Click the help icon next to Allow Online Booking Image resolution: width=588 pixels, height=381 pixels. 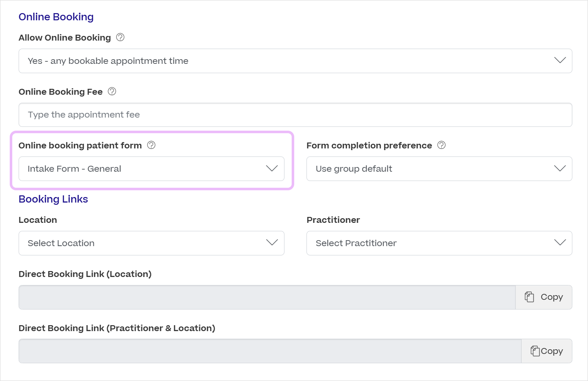coord(120,37)
